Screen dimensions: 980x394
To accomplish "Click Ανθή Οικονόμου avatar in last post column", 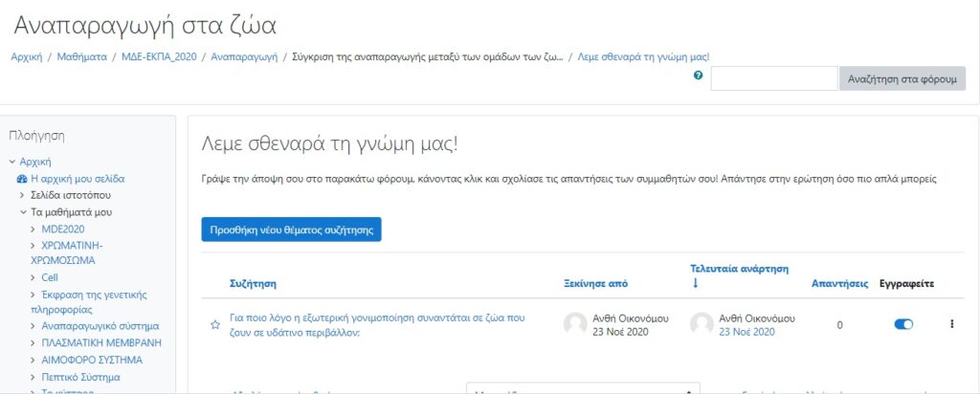I will click(702, 324).
